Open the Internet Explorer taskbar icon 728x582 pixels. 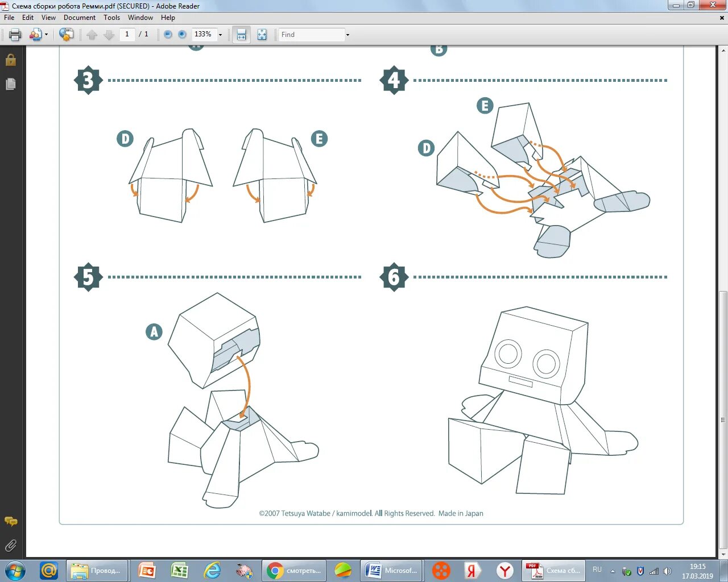tap(212, 571)
